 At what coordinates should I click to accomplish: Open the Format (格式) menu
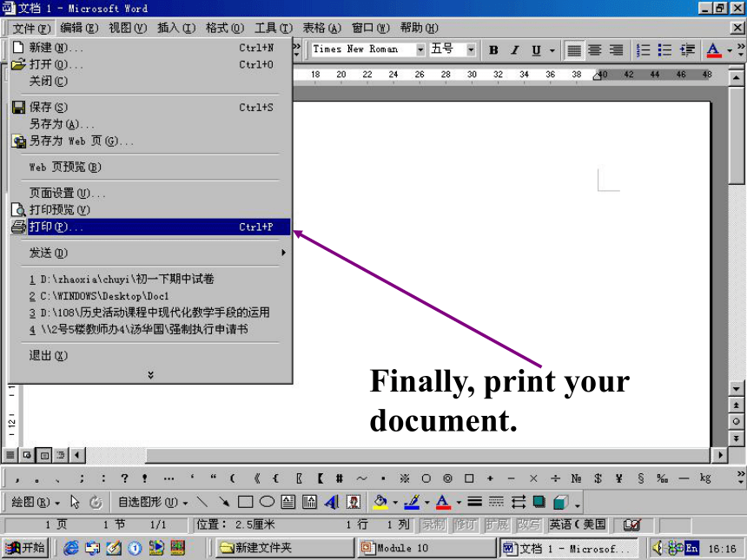225,28
